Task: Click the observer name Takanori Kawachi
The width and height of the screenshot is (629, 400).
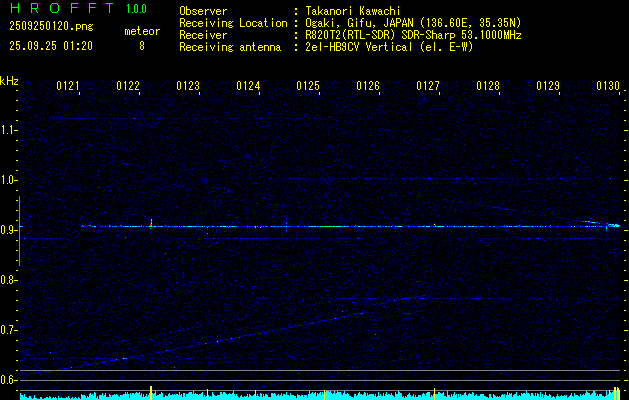Action: pos(352,11)
